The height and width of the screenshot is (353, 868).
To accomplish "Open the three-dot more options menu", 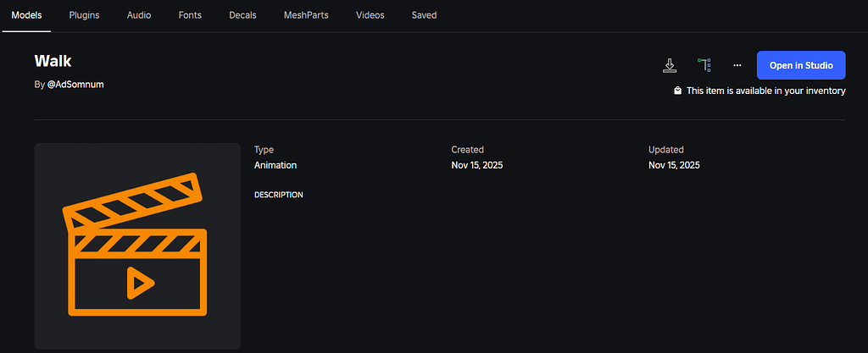I will 737,65.
